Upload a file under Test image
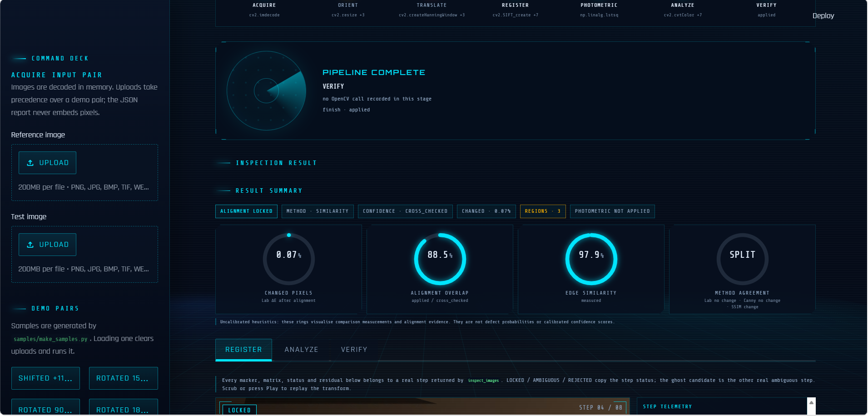Image resolution: width=868 pixels, height=416 pixels. (47, 245)
